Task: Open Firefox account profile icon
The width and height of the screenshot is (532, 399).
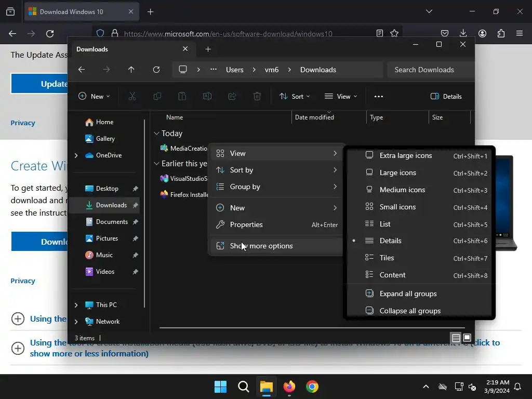Action: (x=482, y=33)
